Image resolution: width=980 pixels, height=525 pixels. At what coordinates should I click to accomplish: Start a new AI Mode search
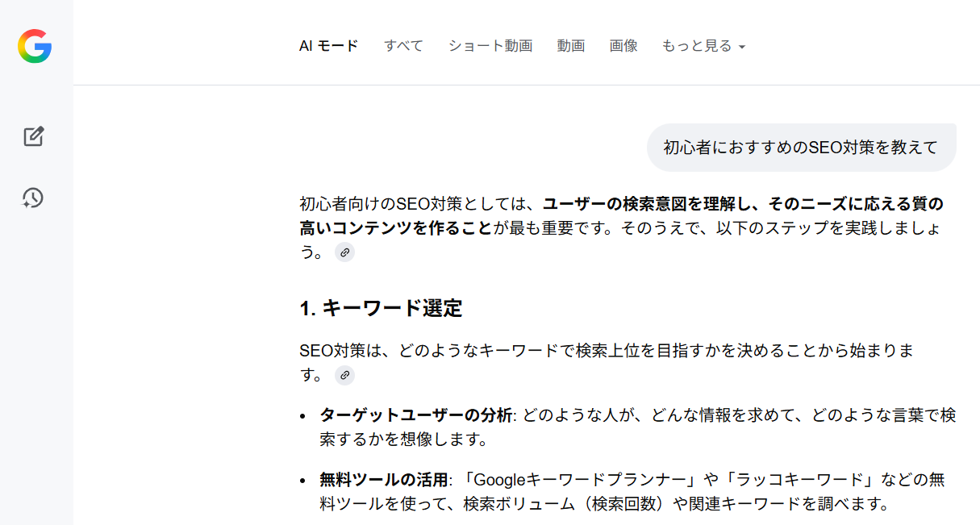pyautogui.click(x=33, y=136)
